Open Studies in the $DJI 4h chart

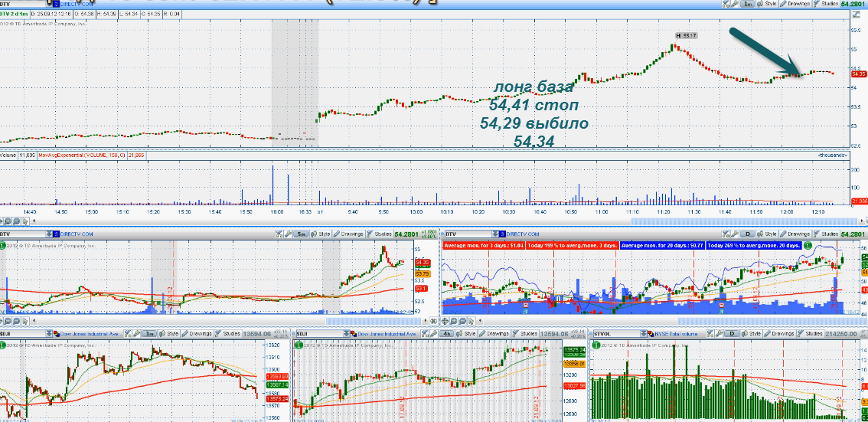point(525,333)
